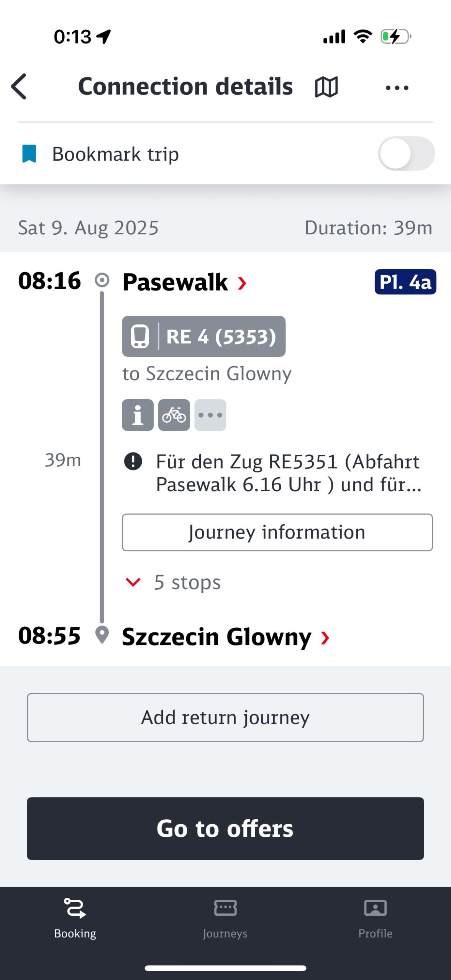Tap the warning exclamation icon

click(133, 461)
